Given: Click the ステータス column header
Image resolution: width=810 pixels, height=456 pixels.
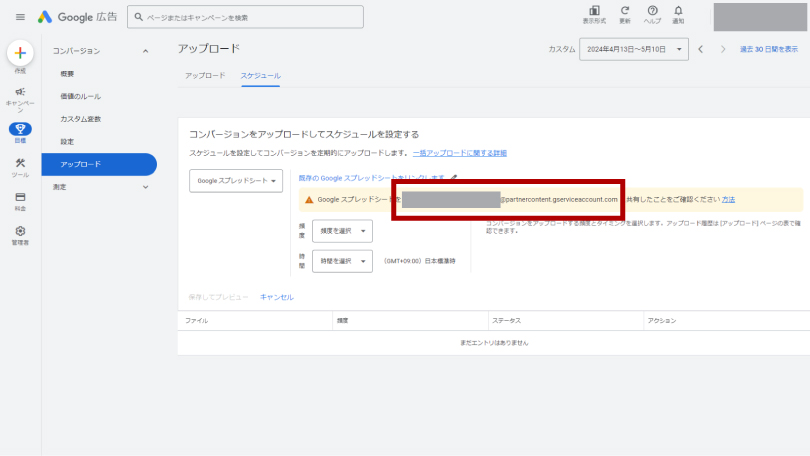Looking at the screenshot, I should pos(506,321).
